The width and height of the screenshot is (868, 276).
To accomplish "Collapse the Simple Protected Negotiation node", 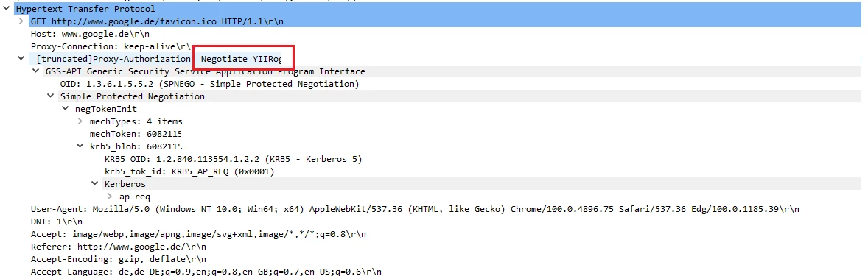I will [x=51, y=96].
